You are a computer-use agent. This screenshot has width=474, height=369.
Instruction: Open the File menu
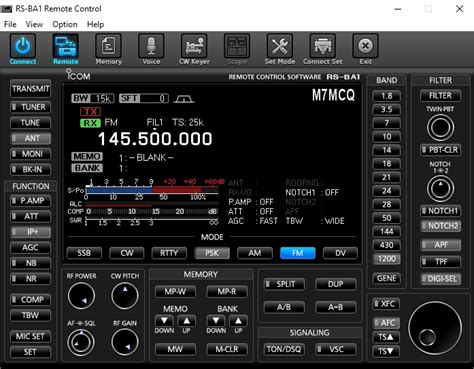[10, 24]
